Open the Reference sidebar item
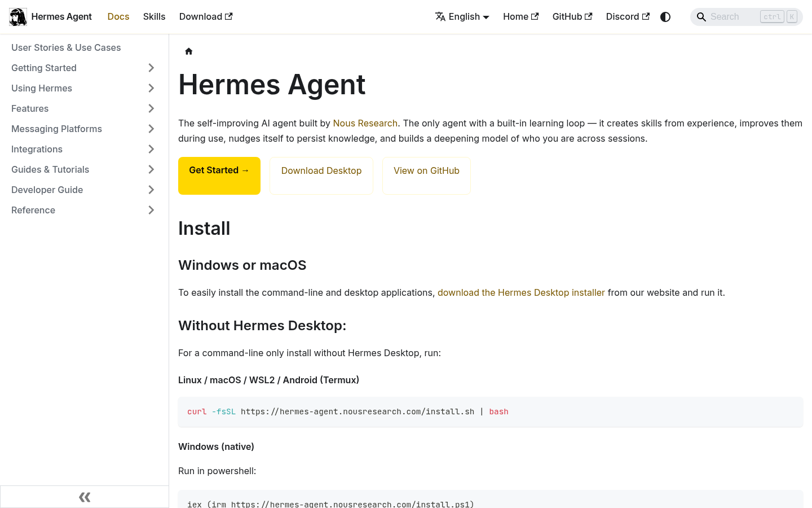The height and width of the screenshot is (508, 812). (33, 210)
